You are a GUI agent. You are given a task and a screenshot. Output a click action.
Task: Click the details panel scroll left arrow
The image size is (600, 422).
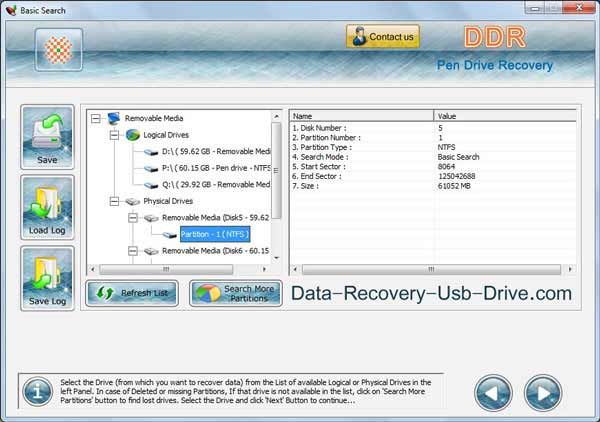point(295,269)
